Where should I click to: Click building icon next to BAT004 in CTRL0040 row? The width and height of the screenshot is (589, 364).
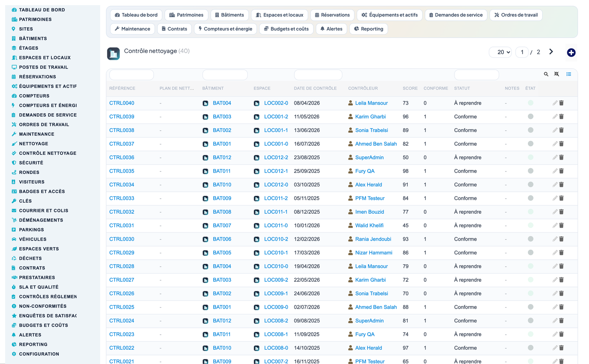coord(205,103)
